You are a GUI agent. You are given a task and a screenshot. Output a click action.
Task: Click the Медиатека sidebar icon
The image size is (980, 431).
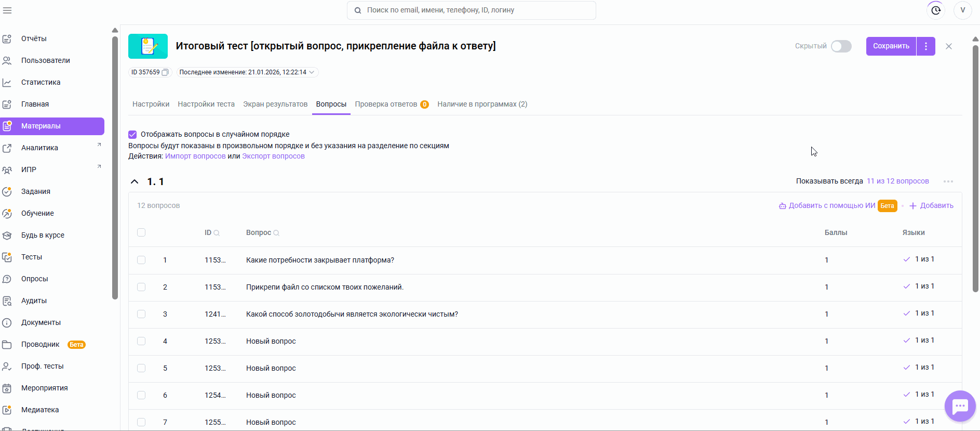(x=7, y=410)
